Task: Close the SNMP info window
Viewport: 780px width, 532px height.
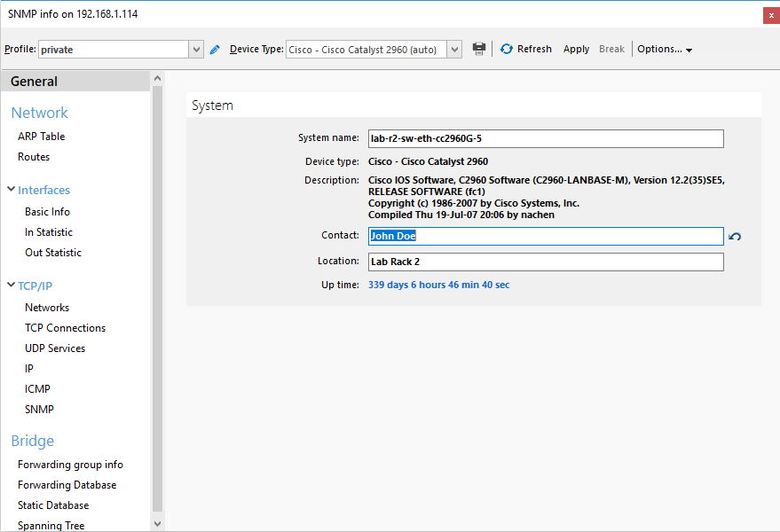Action: (771, 15)
